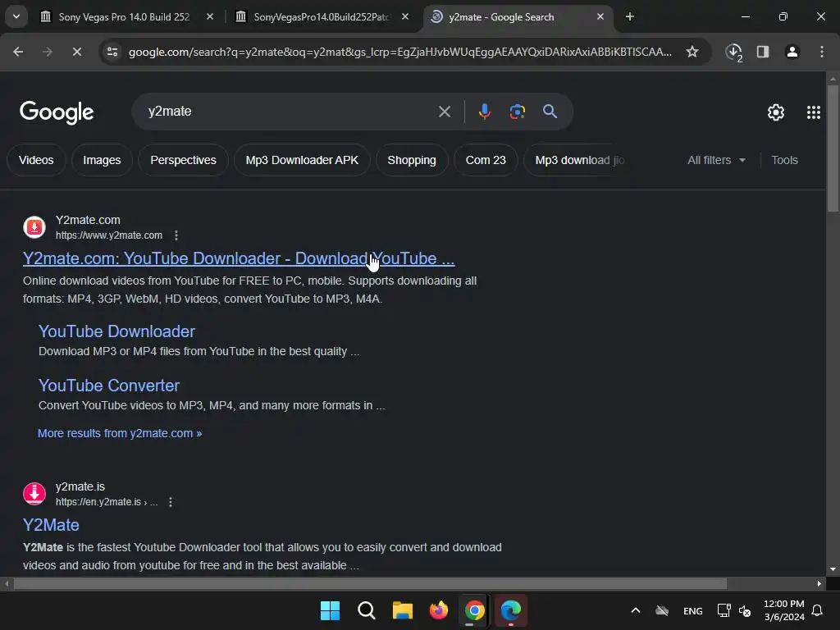Click the y2mate.is site favicon

point(34,494)
